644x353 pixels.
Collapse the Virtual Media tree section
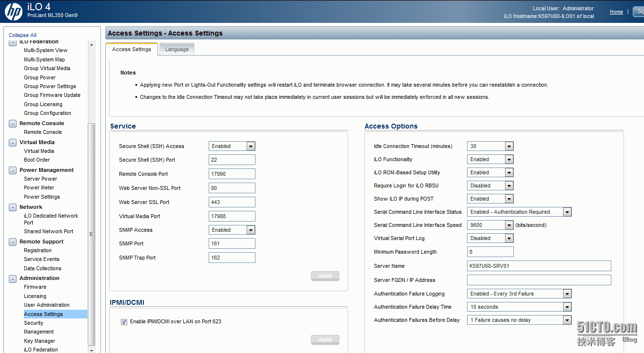coord(13,143)
